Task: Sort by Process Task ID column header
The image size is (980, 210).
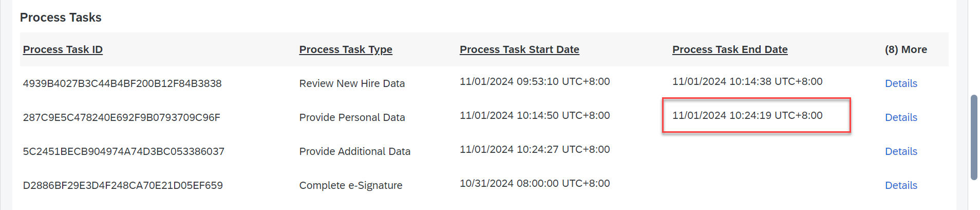Action: pyautogui.click(x=63, y=49)
